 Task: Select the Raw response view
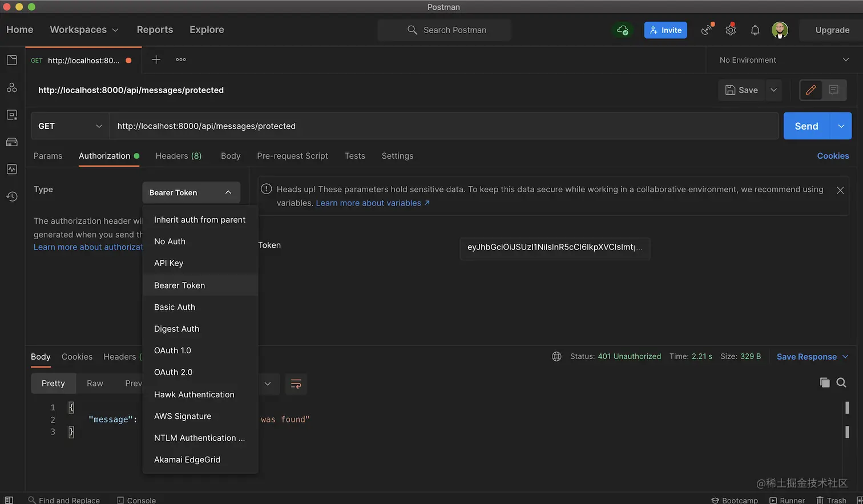click(95, 384)
